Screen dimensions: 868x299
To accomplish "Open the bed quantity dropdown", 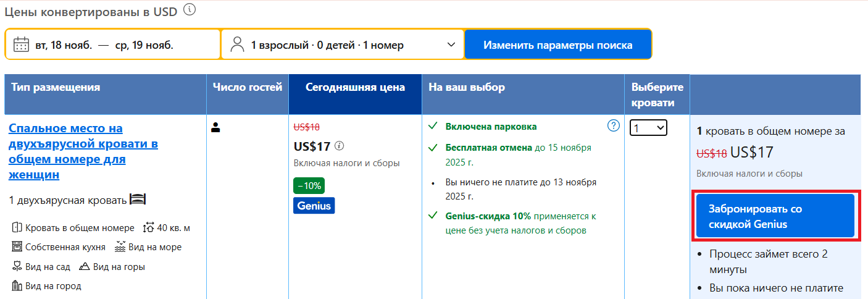I will 648,128.
